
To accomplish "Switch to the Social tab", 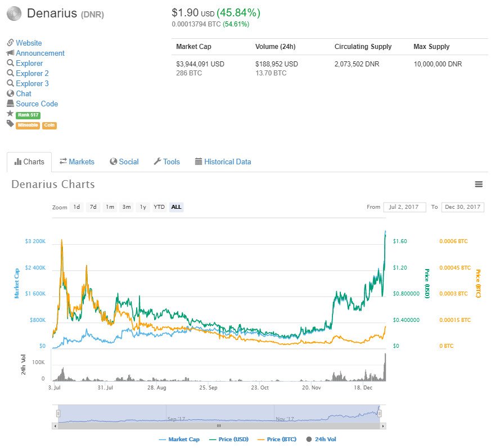I will click(x=124, y=162).
